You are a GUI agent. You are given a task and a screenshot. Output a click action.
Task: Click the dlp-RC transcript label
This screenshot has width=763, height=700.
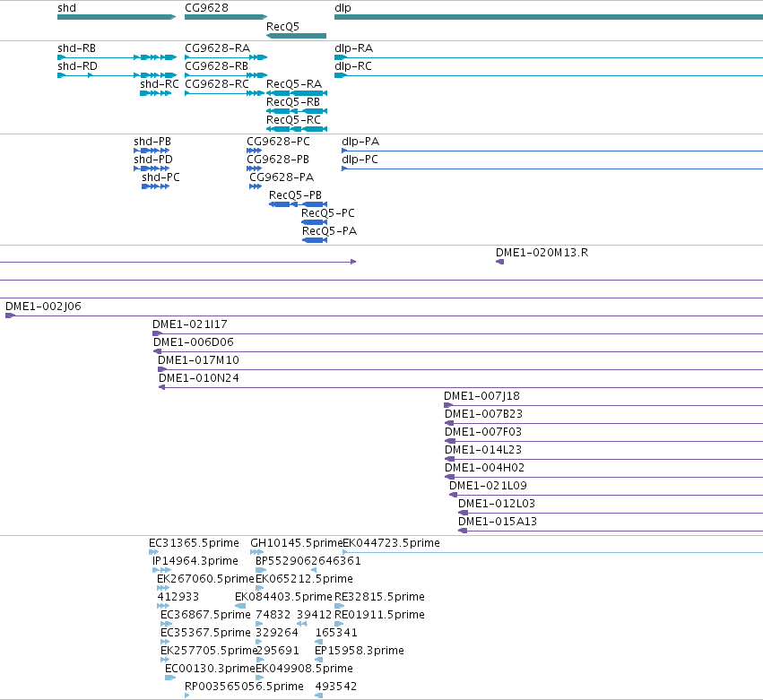[353, 66]
